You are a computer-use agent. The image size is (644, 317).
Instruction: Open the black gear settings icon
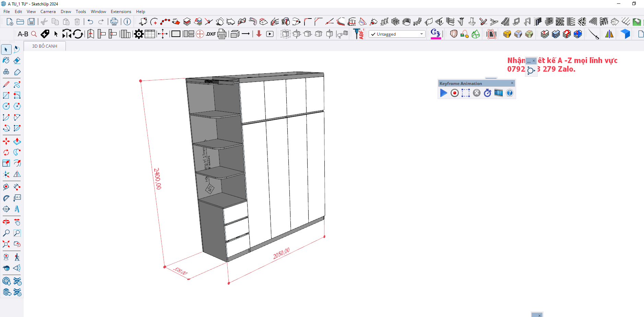(x=139, y=34)
